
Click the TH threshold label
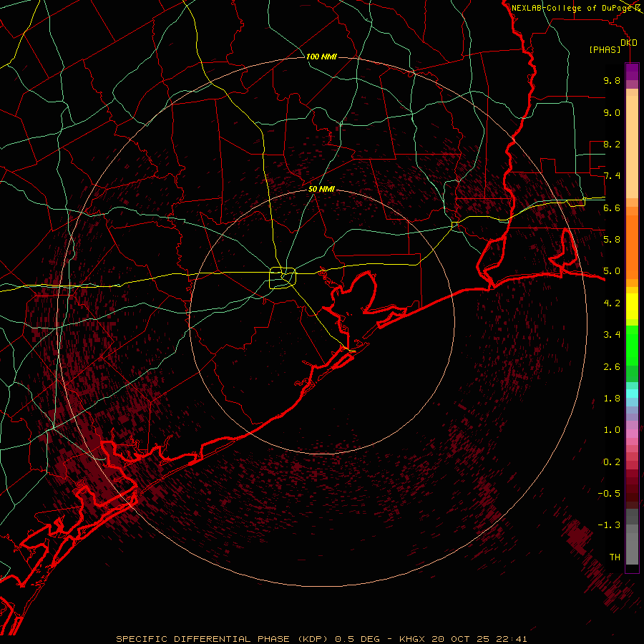coord(615,557)
